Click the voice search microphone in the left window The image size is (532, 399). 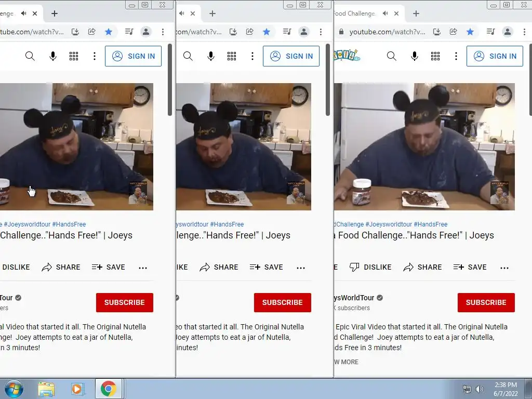pyautogui.click(x=53, y=56)
